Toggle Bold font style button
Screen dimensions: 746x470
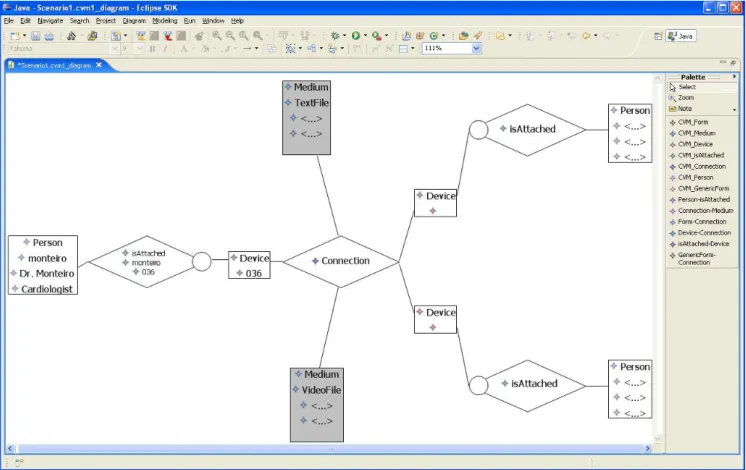click(153, 49)
